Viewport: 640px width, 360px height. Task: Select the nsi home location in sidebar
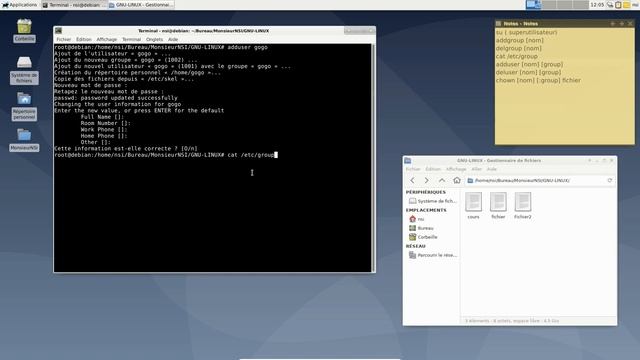pyautogui.click(x=417, y=219)
